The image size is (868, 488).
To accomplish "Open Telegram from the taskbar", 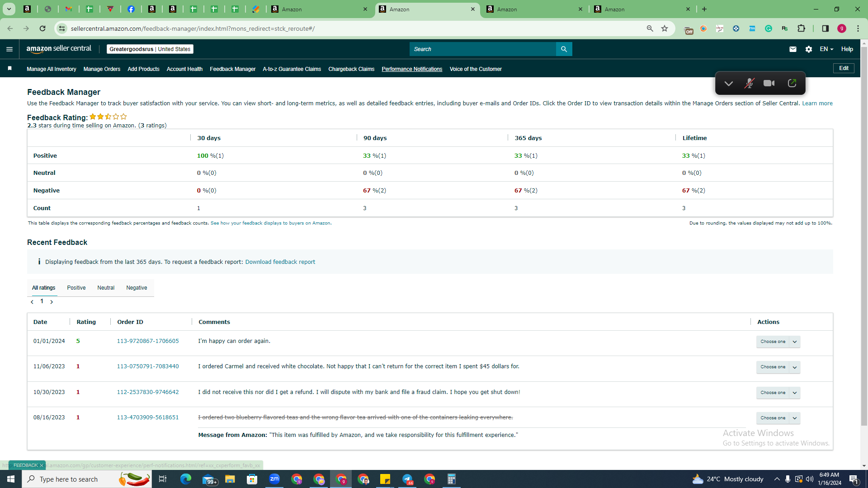I will [407, 479].
